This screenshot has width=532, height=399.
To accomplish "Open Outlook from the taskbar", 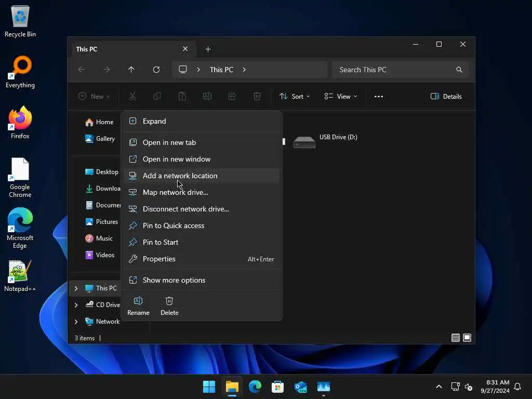I will pos(301,387).
